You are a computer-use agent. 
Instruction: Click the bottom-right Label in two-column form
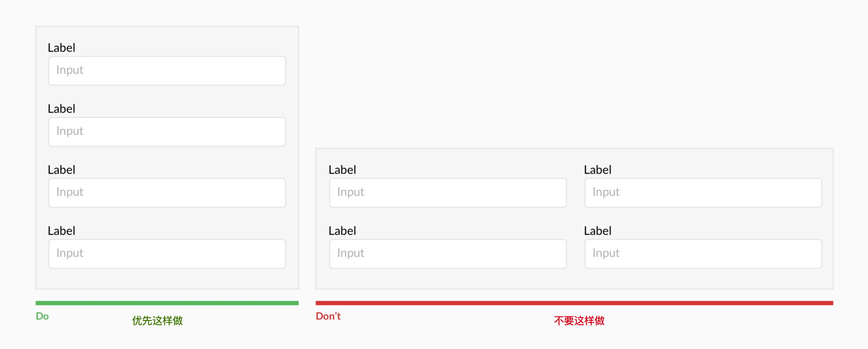coord(598,231)
